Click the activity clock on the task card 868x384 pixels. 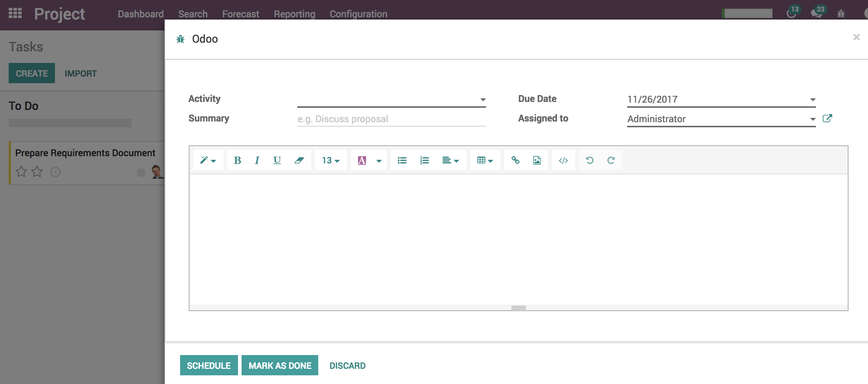55,172
